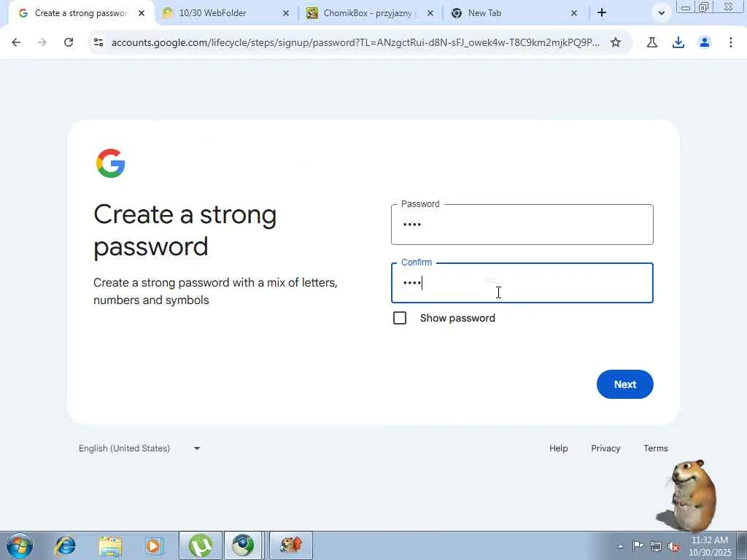Open the Privacy link
Viewport: 747px width, 560px height.
[605, 448]
